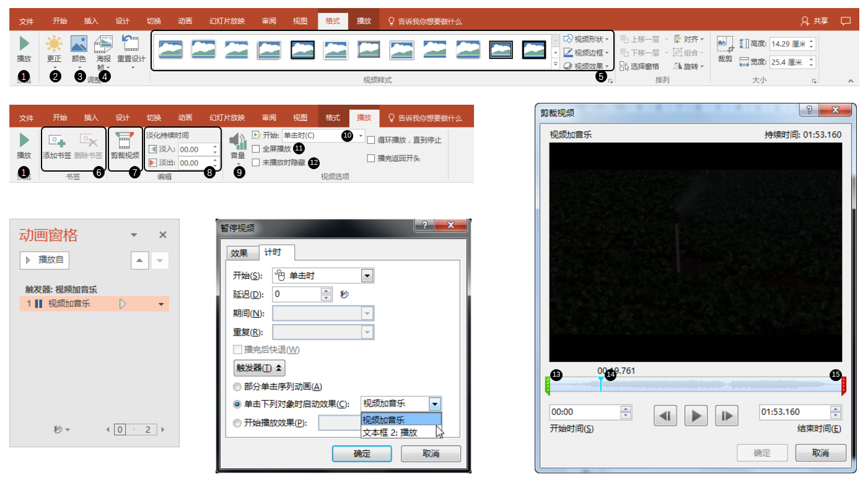Open the 旋转 rotate menu

pos(689,66)
